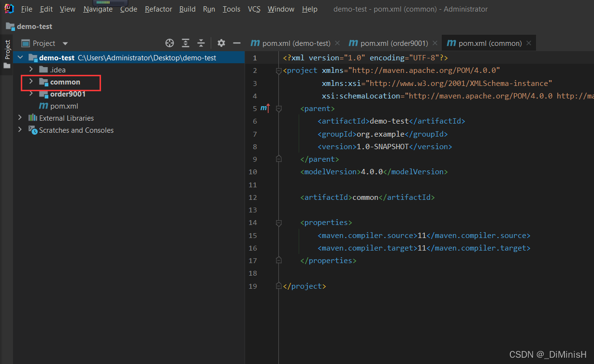Close the pom.xml (common) tab

529,43
